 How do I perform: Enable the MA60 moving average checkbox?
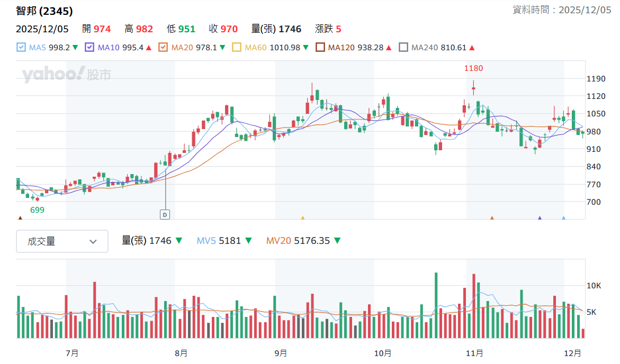pyautogui.click(x=237, y=47)
